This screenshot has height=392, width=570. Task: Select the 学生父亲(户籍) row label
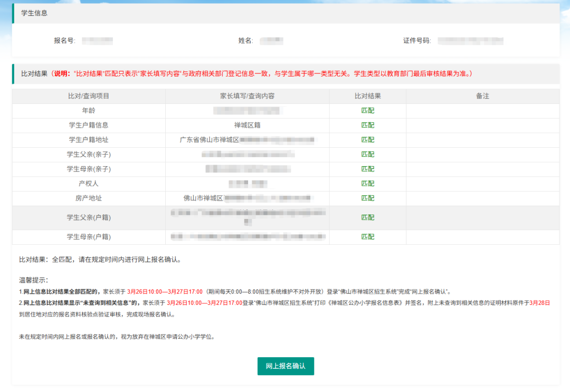tap(89, 217)
